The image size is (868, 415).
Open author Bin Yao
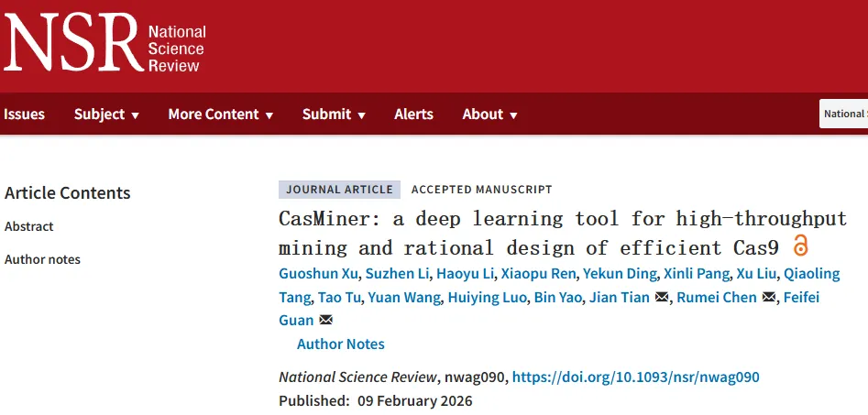tap(557, 297)
